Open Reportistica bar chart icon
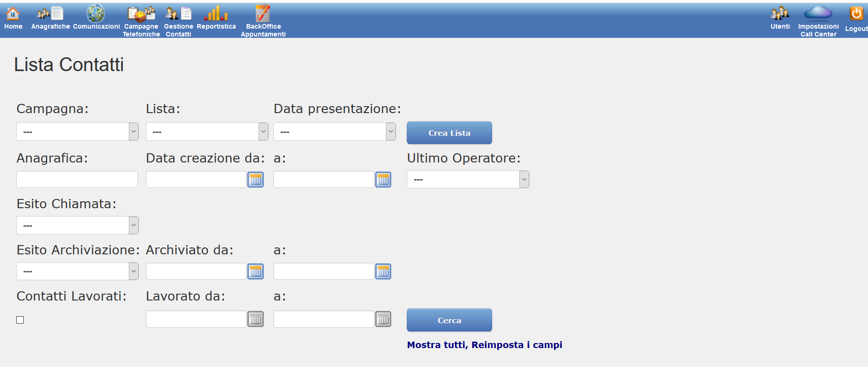The height and width of the screenshot is (367, 868). point(216,14)
